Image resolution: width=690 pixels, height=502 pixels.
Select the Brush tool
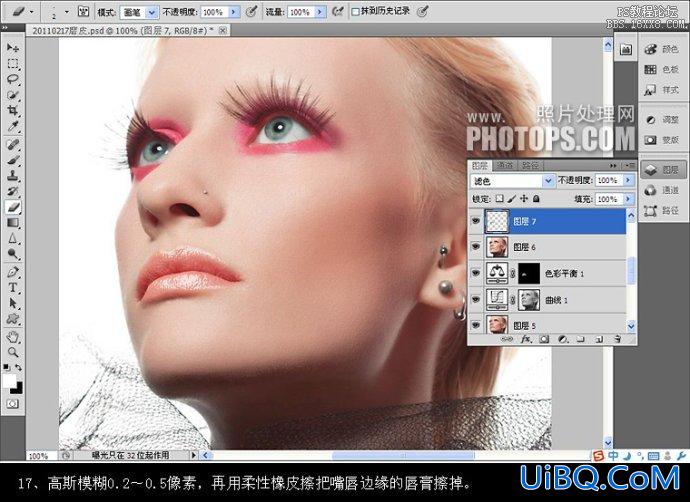click(13, 160)
